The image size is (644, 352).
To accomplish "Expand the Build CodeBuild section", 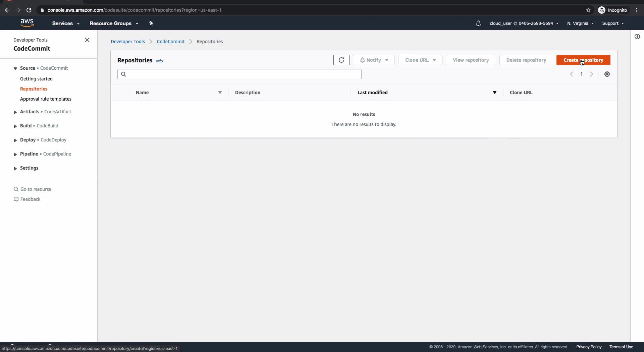I will pos(15,126).
